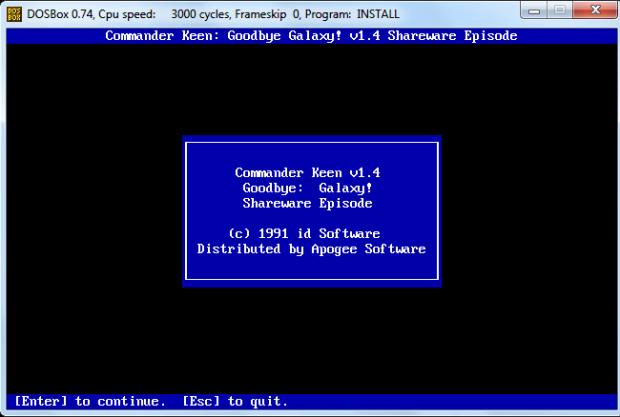Select the "Distributed by Apogee Software" line

[x=311, y=248]
